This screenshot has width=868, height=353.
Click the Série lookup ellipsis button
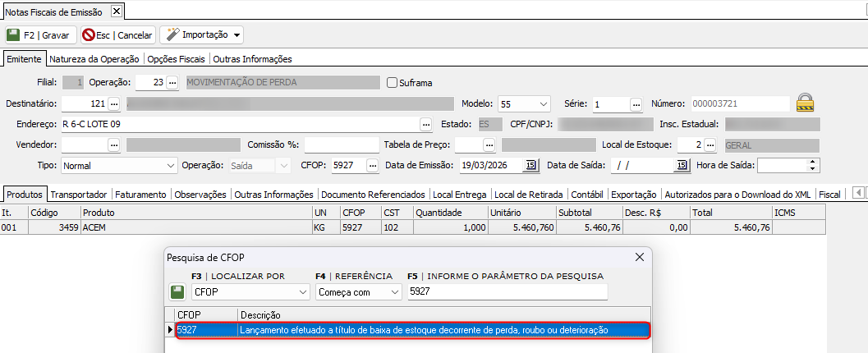636,104
